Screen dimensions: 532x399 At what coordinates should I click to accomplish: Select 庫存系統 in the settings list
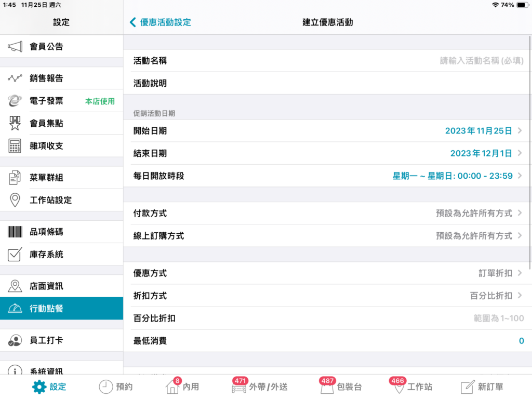tap(61, 255)
